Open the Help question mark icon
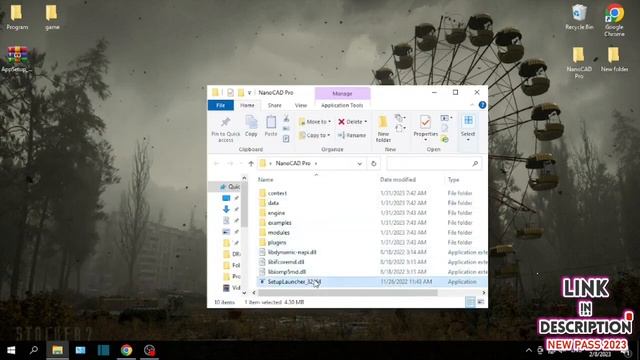640x360 pixels. (x=482, y=105)
